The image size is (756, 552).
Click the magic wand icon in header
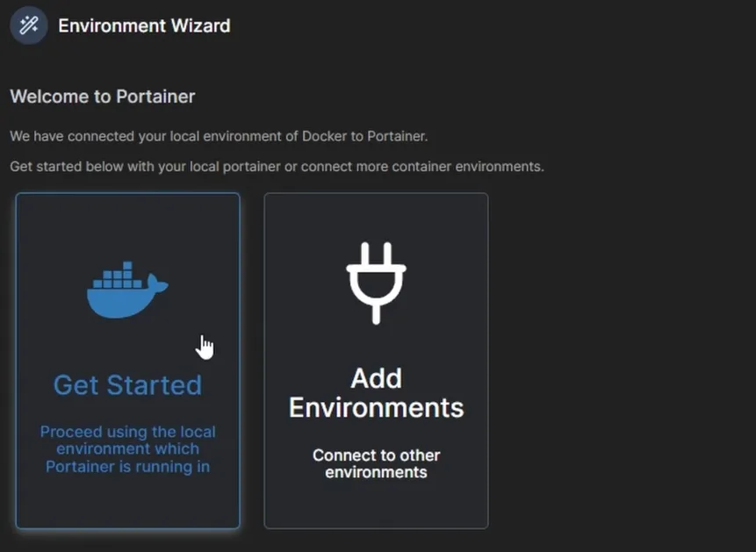(28, 25)
